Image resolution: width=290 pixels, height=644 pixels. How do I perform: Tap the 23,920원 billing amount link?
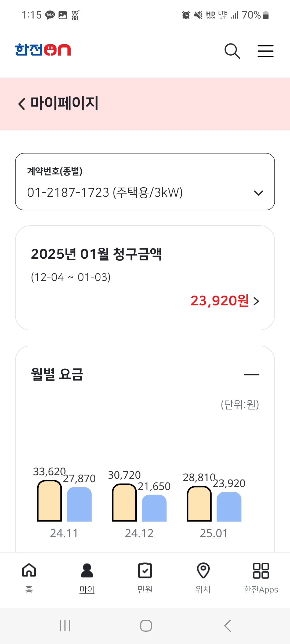tap(220, 301)
